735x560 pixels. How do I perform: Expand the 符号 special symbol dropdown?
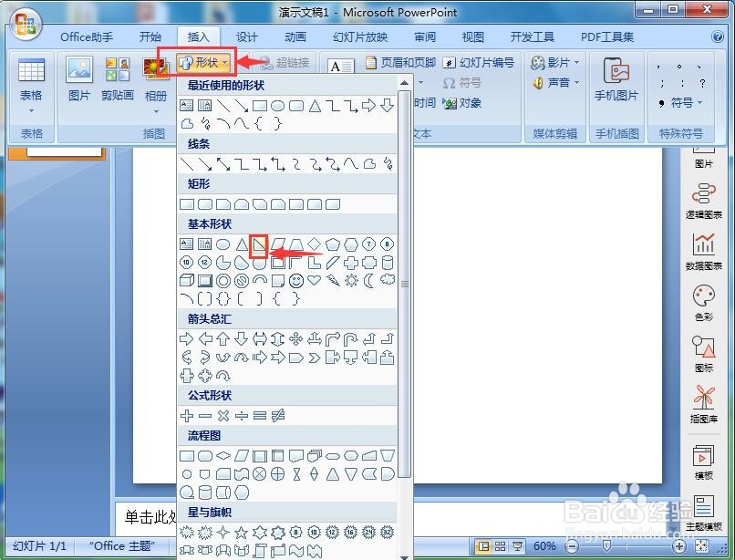click(x=699, y=103)
